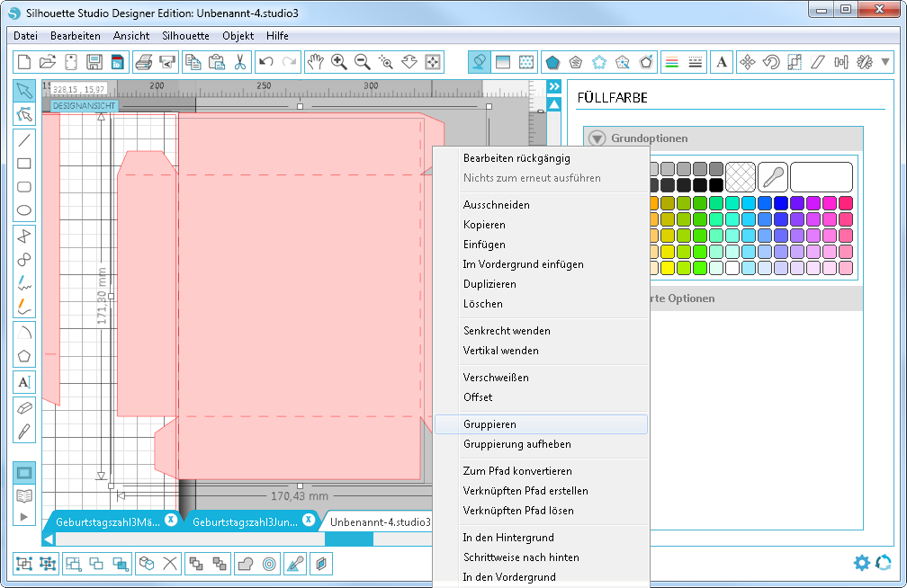Select the transparent no-fill swatch
Image resolution: width=907 pixels, height=588 pixels.
coord(740,175)
